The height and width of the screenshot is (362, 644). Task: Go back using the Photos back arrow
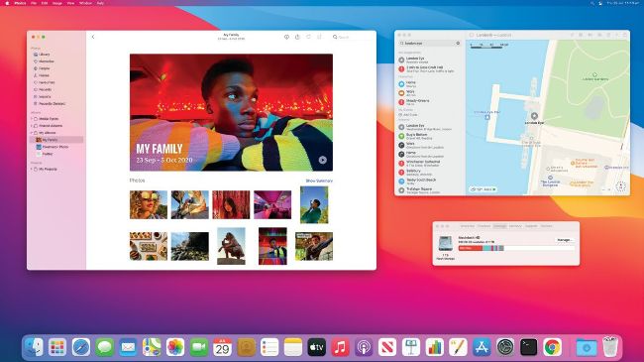[93, 37]
